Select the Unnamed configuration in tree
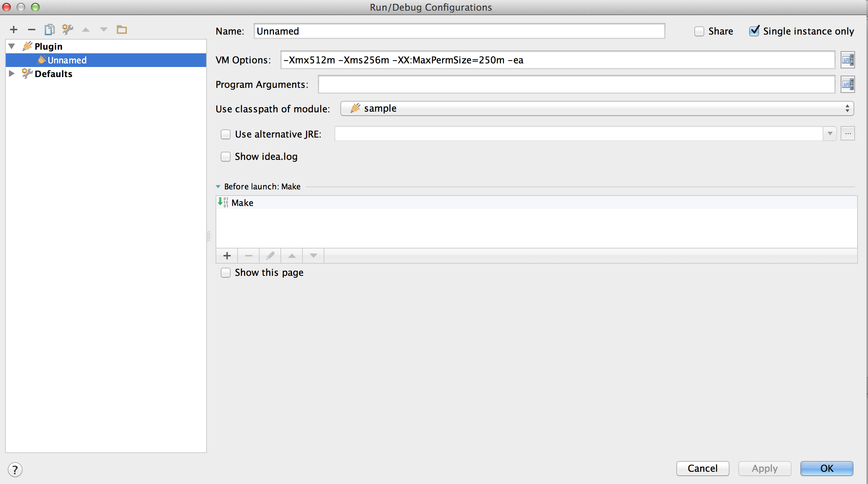The width and height of the screenshot is (868, 484). tap(106, 60)
